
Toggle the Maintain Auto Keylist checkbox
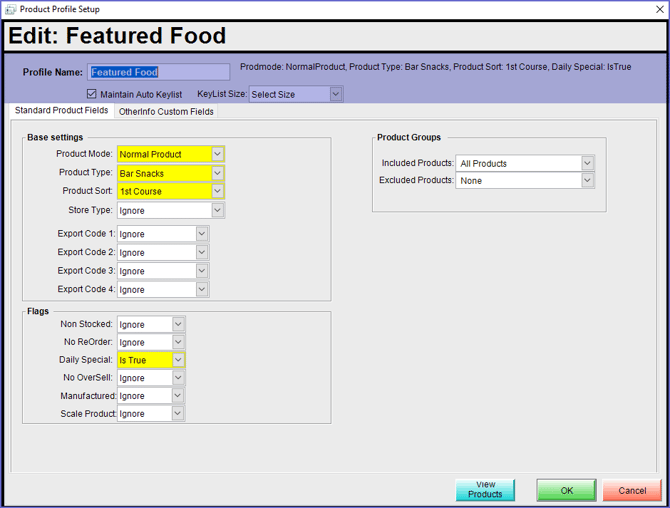(92, 94)
